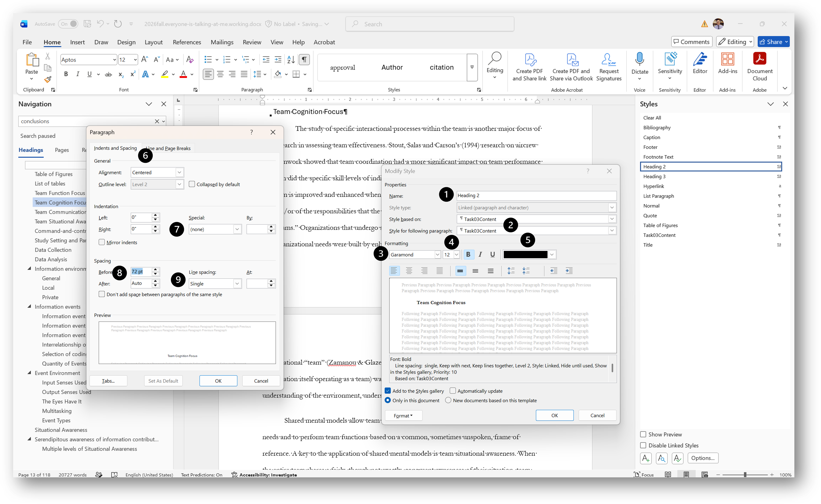Image resolution: width=821 pixels, height=504 pixels.
Task: Click the Manage Styles icon in Styles pane
Action: [677, 458]
